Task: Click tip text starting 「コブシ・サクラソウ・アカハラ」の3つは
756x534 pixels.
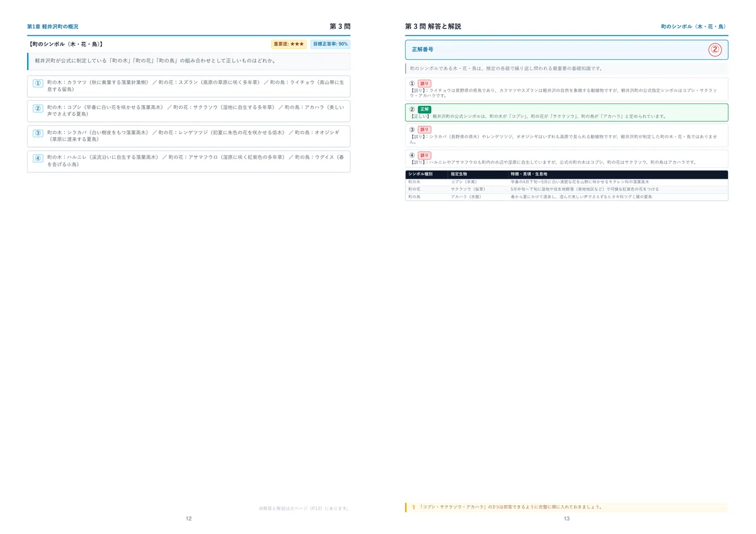Action: click(x=511, y=507)
